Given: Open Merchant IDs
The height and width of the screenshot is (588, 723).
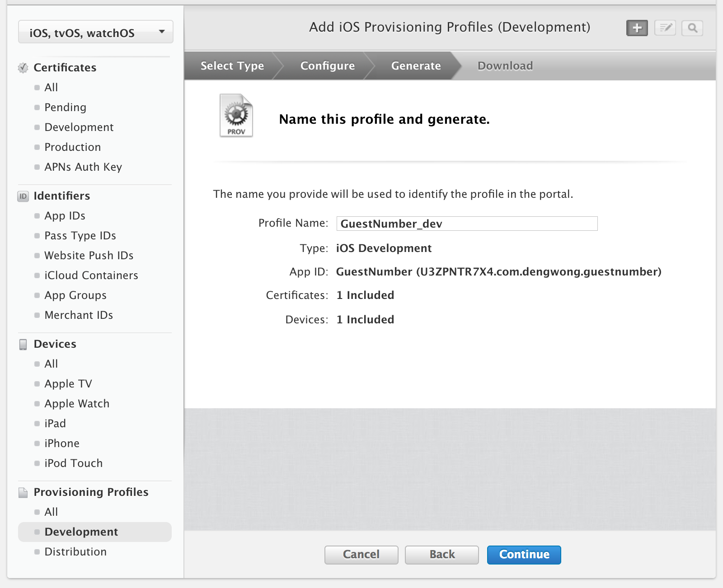Looking at the screenshot, I should (x=79, y=315).
